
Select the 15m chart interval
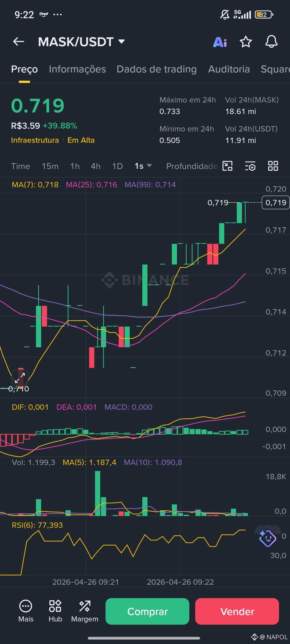(x=50, y=166)
